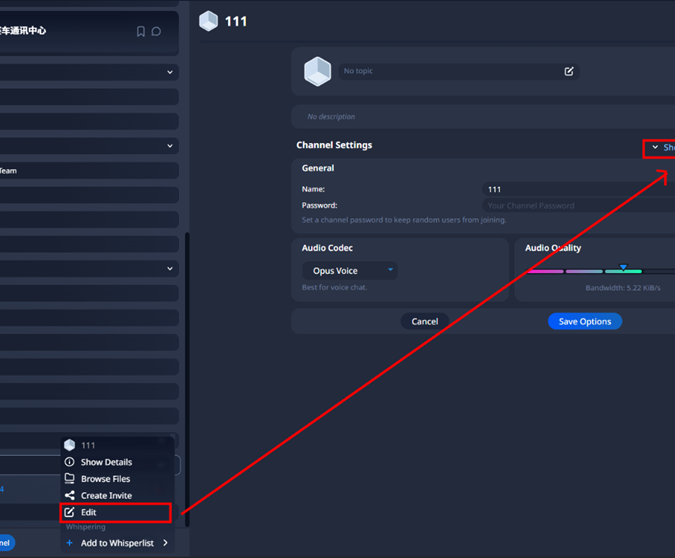The height and width of the screenshot is (558, 675).
Task: Collapse the first channel group chevron
Action: [170, 72]
